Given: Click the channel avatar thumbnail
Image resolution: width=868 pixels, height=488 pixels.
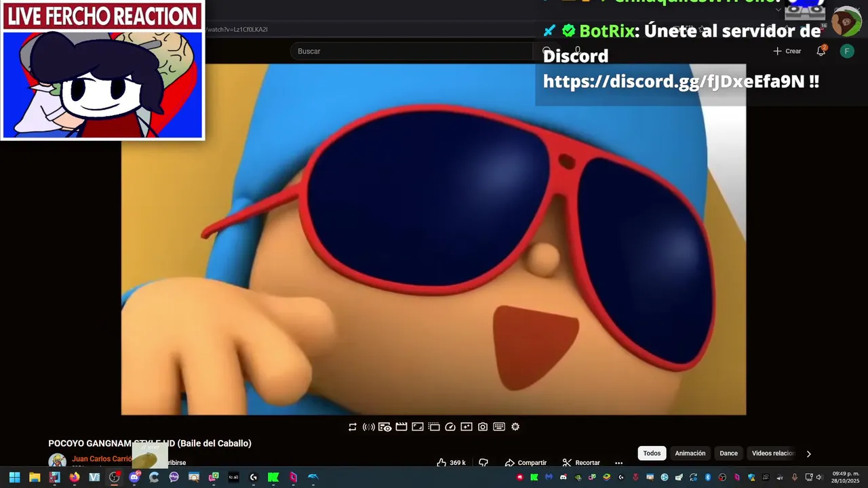Looking at the screenshot, I should click(x=58, y=461).
